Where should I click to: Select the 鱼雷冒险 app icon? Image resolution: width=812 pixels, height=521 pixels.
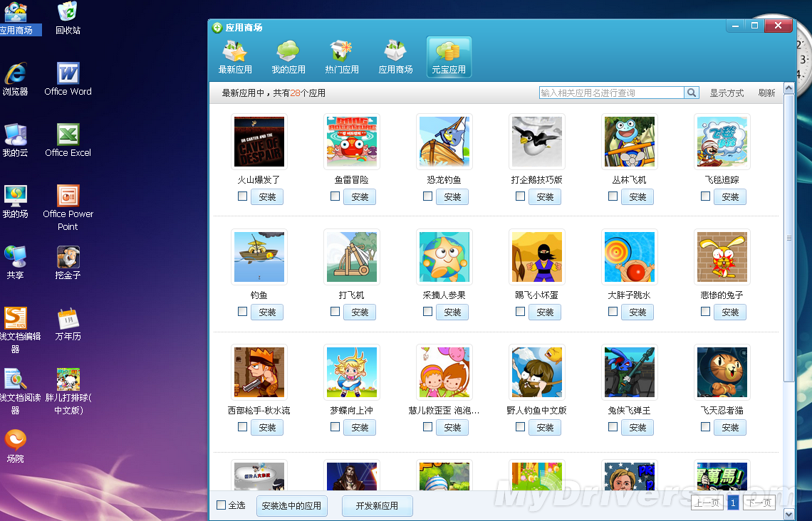tap(352, 141)
